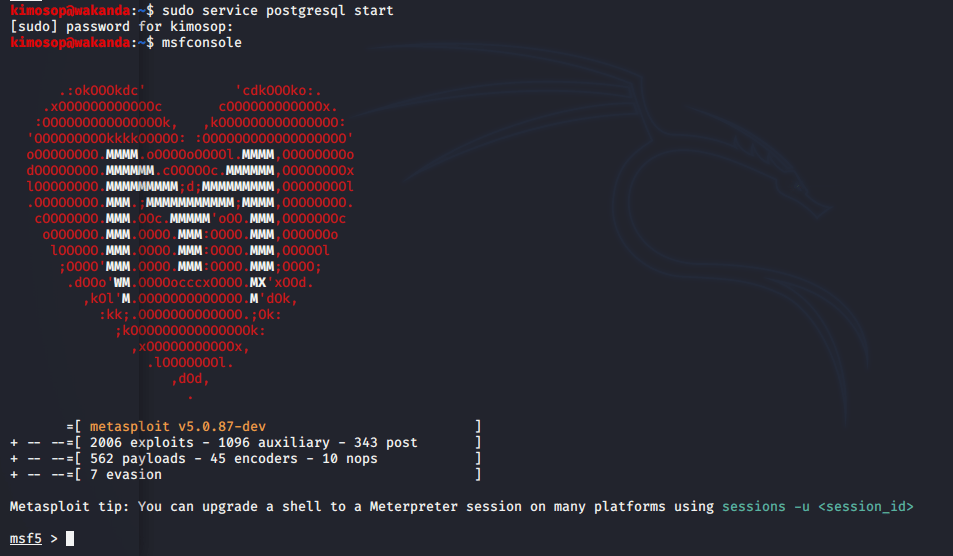
Task: Click the 'msfconsole' command text
Action: [x=202, y=43]
